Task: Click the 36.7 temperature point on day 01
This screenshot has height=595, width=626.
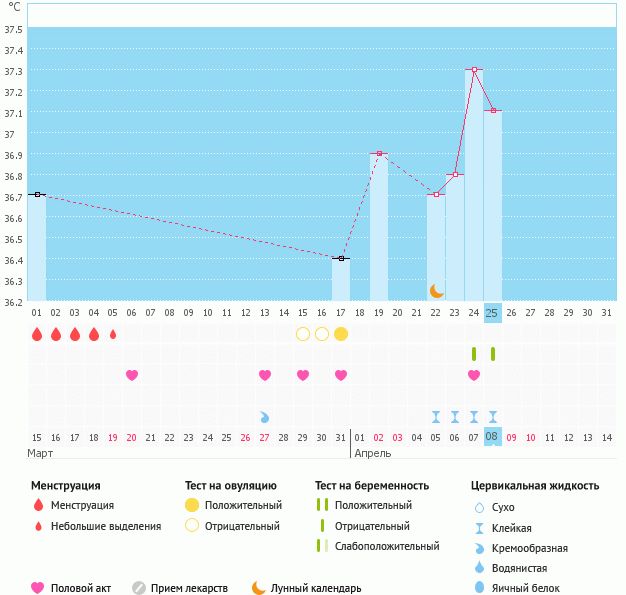Action: point(37,195)
